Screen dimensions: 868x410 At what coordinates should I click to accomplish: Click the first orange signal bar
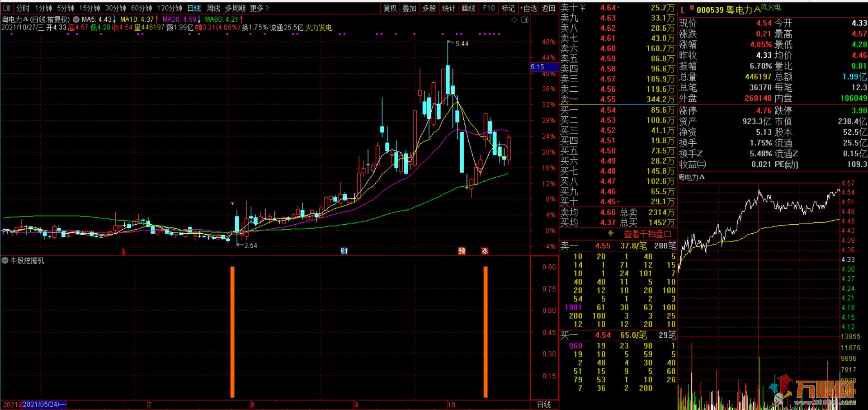[x=232, y=332]
